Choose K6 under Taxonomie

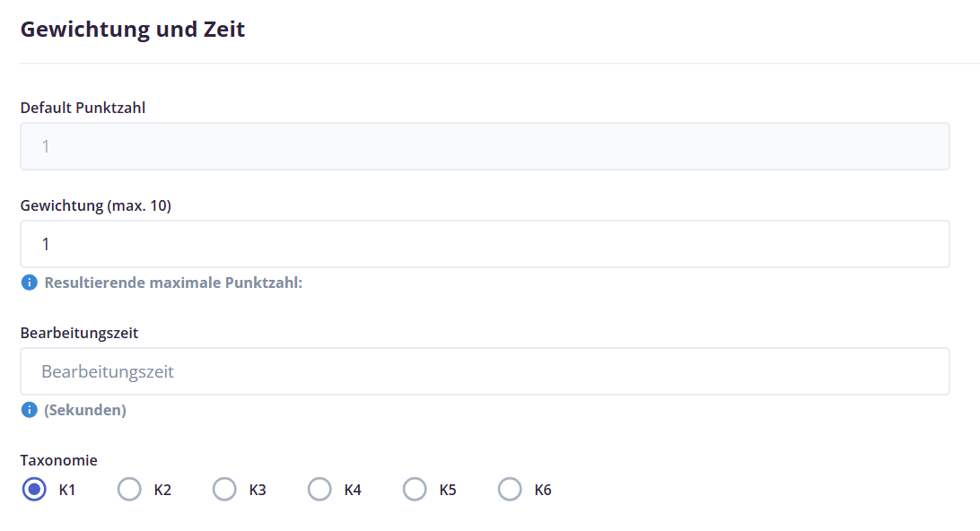tap(510, 489)
